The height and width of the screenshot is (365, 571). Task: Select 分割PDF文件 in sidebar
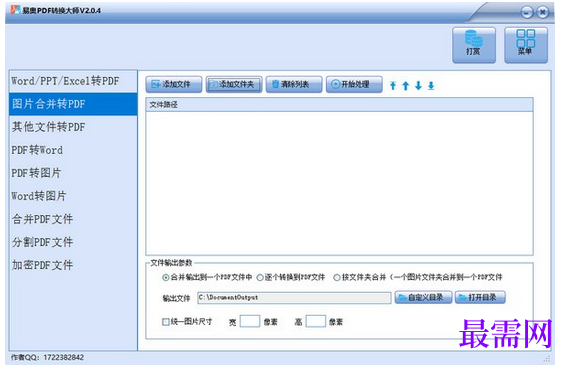pos(73,242)
